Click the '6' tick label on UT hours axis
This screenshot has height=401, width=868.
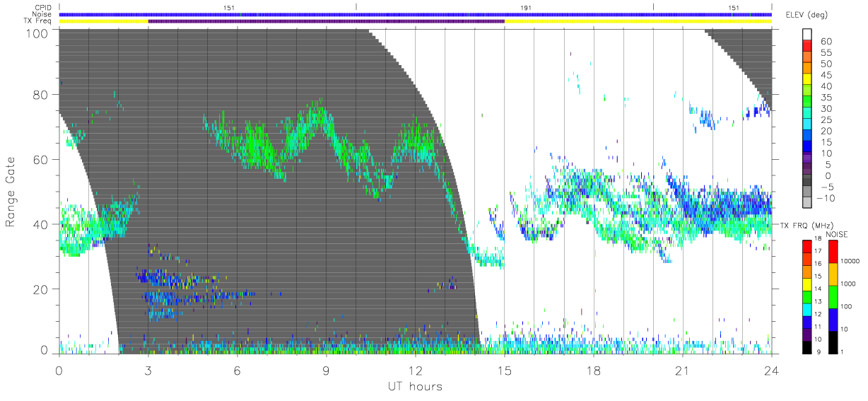[x=237, y=371]
